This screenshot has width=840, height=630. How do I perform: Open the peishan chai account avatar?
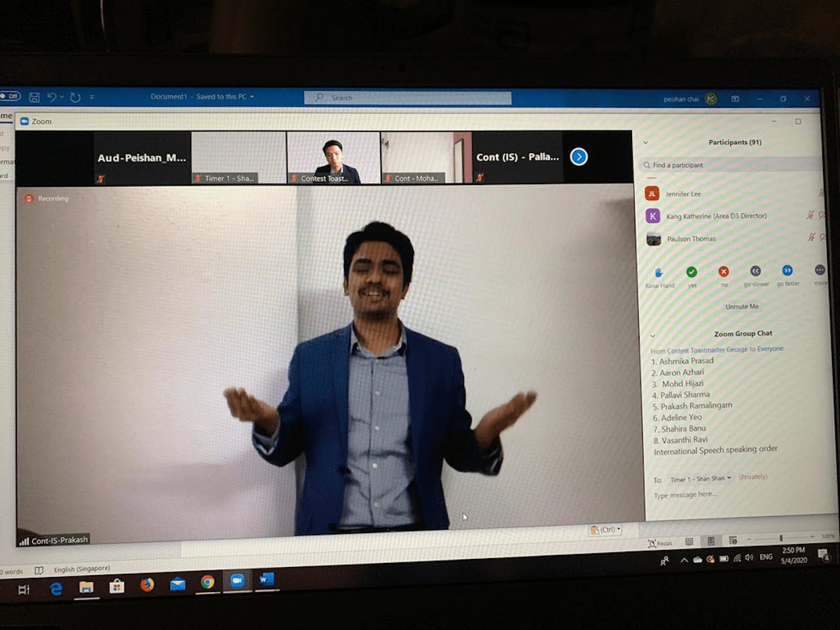click(x=711, y=99)
